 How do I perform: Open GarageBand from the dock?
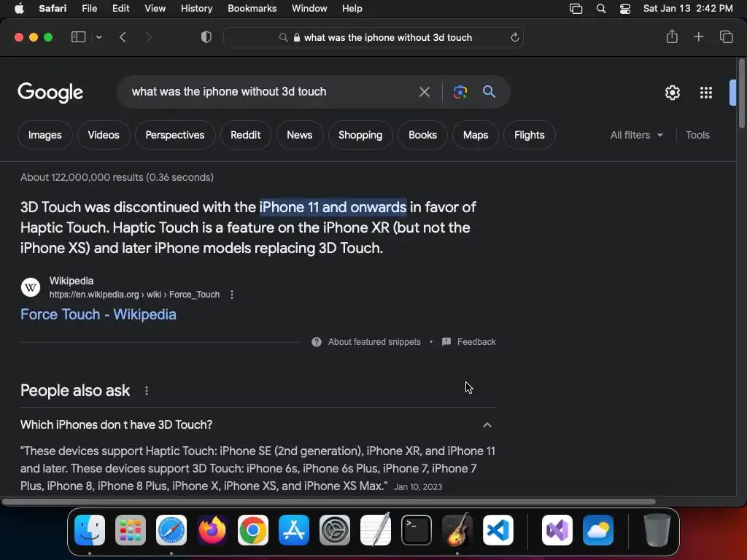457,530
